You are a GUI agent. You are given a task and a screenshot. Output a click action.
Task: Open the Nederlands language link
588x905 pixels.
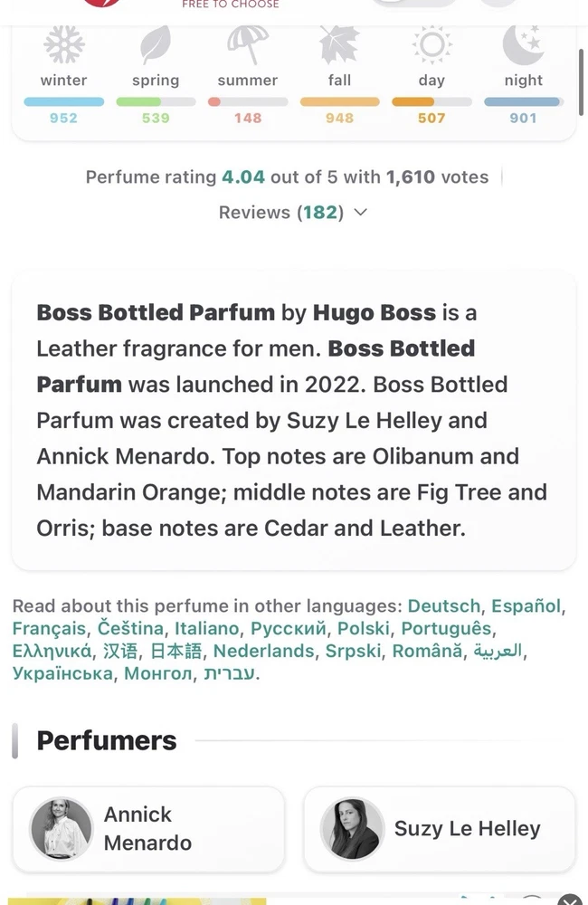(x=264, y=652)
